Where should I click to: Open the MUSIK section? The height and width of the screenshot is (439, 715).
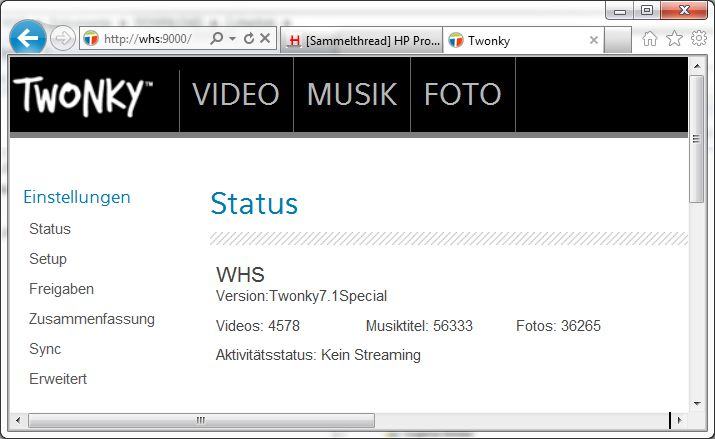coord(352,94)
